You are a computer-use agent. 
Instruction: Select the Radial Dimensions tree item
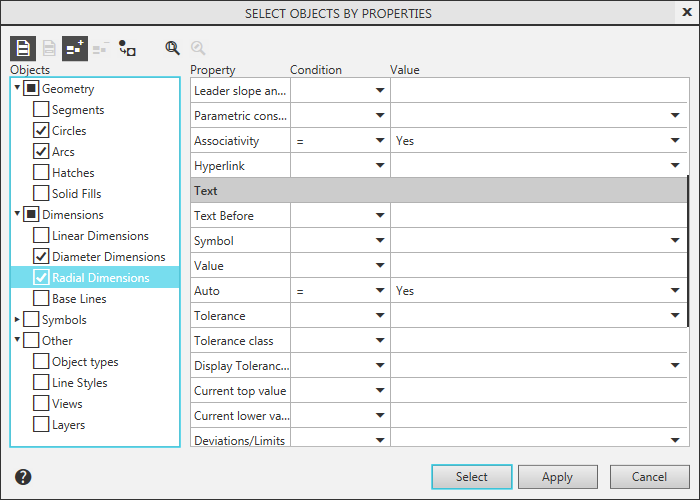pyautogui.click(x=100, y=278)
